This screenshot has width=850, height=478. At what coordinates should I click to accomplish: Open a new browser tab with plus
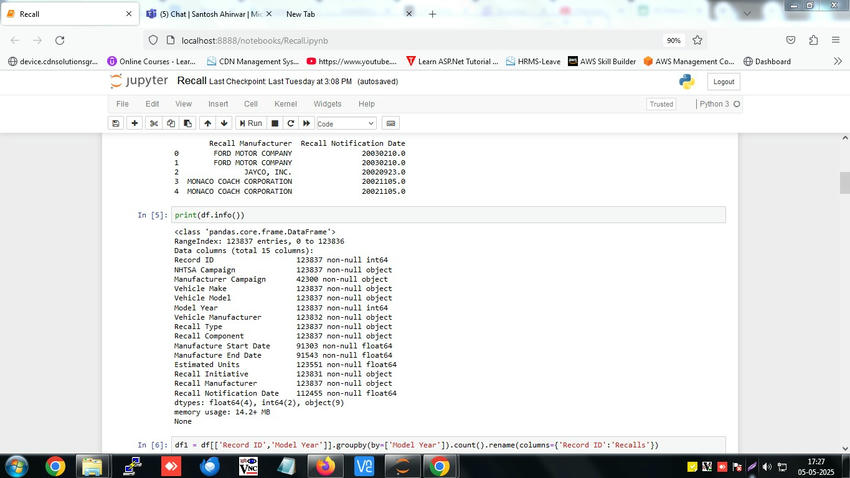coord(432,15)
